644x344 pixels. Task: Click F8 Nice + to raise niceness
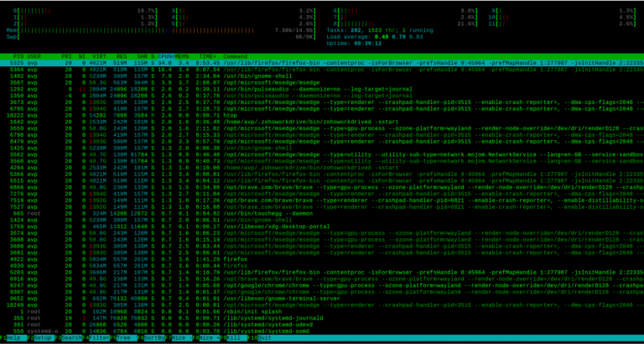[x=205, y=338]
